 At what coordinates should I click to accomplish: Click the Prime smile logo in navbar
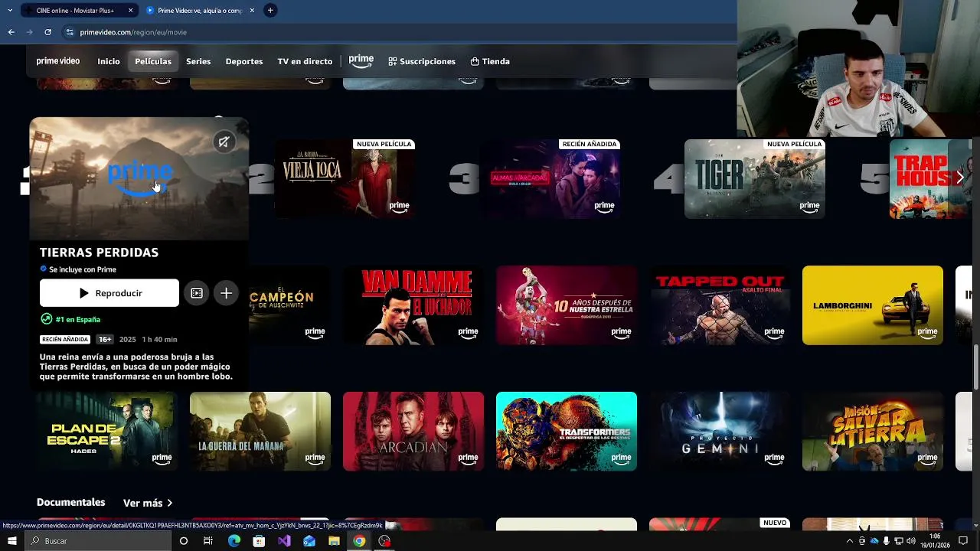point(361,61)
